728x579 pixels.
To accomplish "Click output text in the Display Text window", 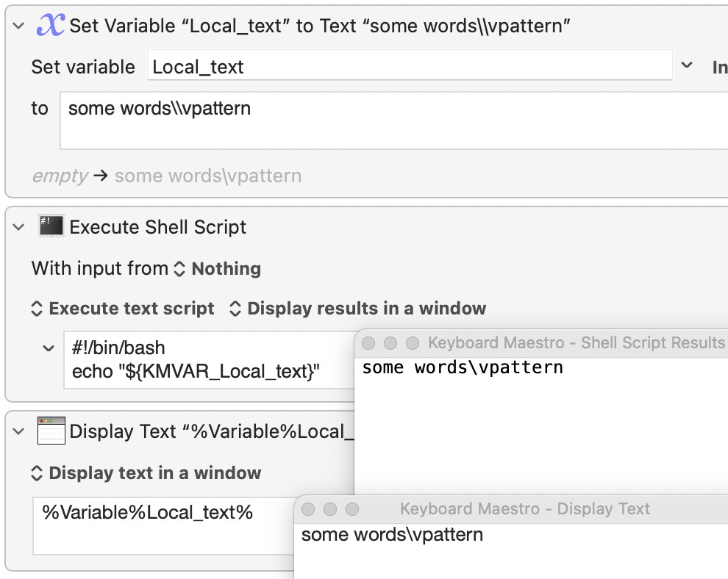I will (393, 534).
